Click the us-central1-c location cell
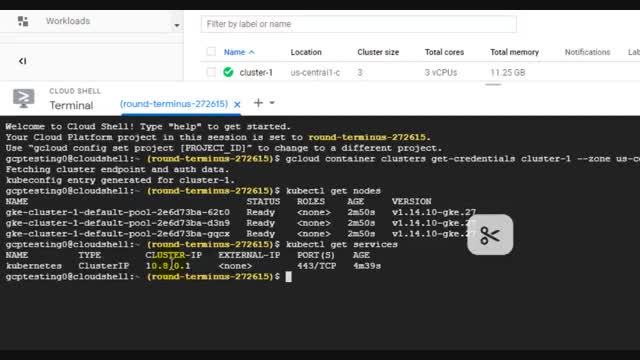640x360 pixels. [x=315, y=73]
